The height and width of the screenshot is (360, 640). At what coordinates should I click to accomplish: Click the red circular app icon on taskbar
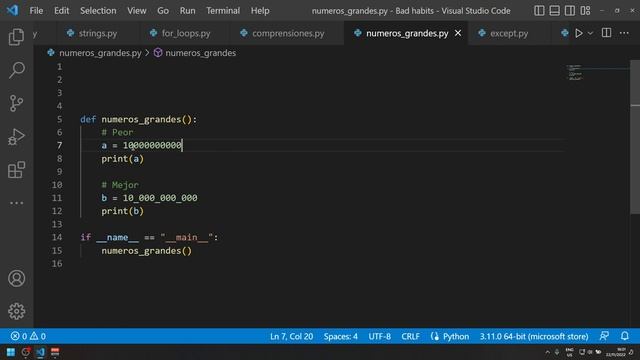click(26, 352)
